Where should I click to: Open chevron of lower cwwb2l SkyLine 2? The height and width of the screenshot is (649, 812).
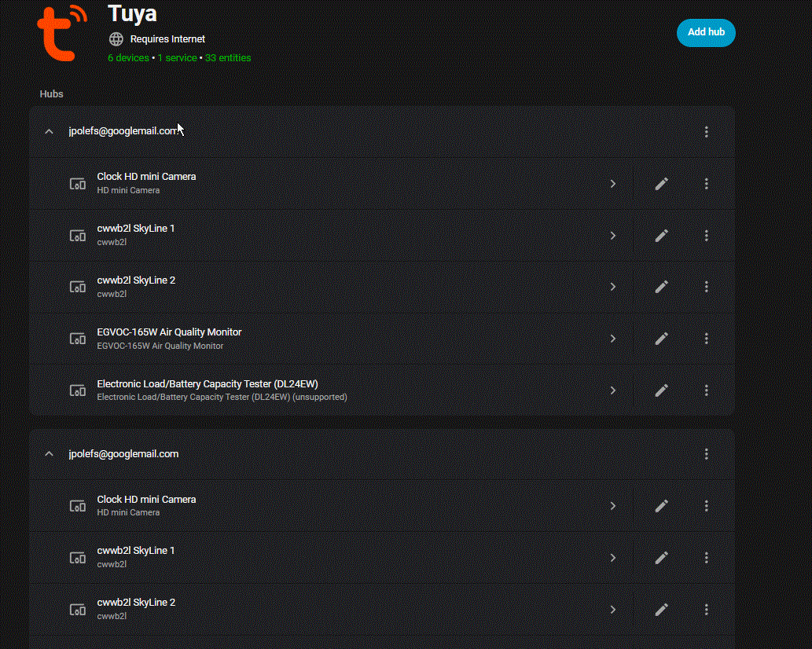613,610
